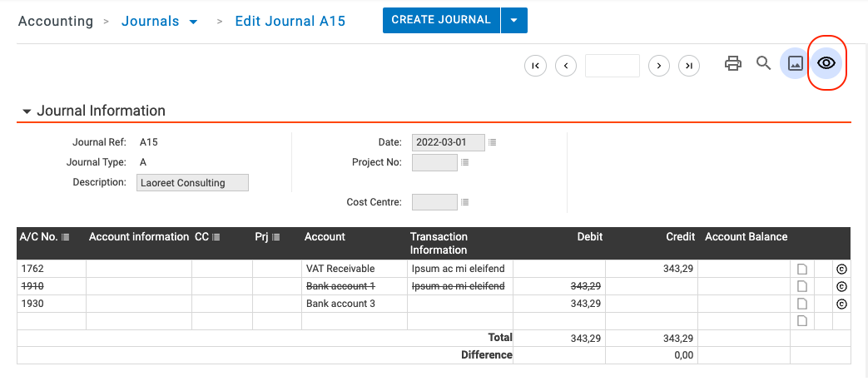Go to previous journal record
Image resolution: width=868 pixels, height=386 pixels.
click(566, 66)
